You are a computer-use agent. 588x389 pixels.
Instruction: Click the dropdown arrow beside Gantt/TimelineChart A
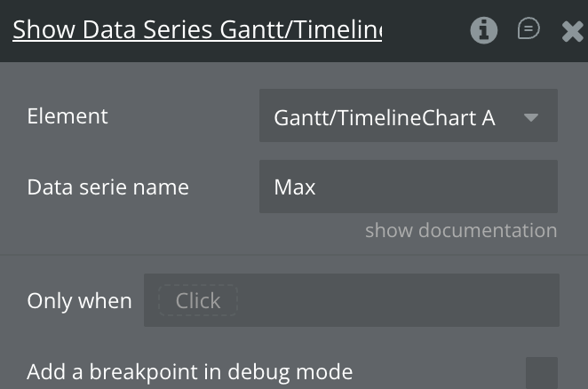pos(531,116)
